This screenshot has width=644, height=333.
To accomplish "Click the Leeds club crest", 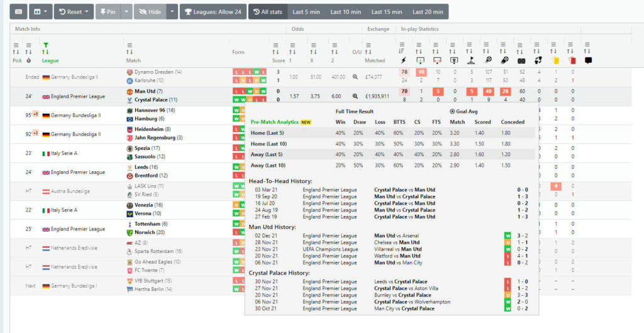I will [x=130, y=167].
